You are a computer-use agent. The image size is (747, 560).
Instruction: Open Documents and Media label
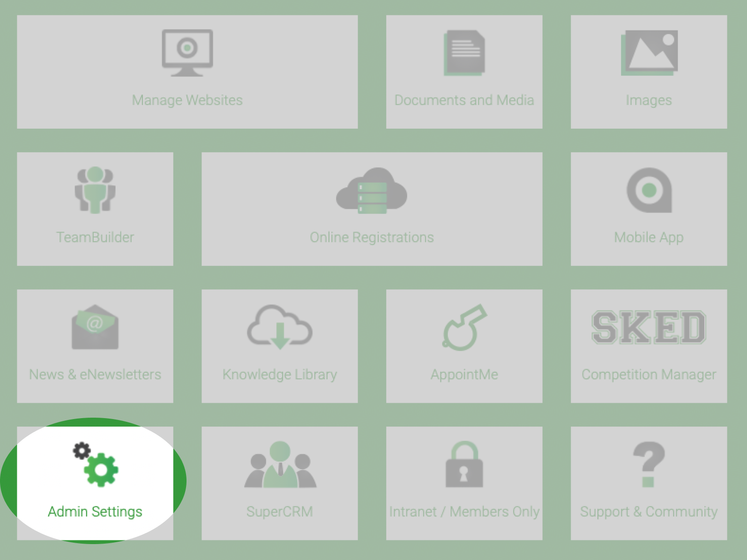[x=464, y=100]
